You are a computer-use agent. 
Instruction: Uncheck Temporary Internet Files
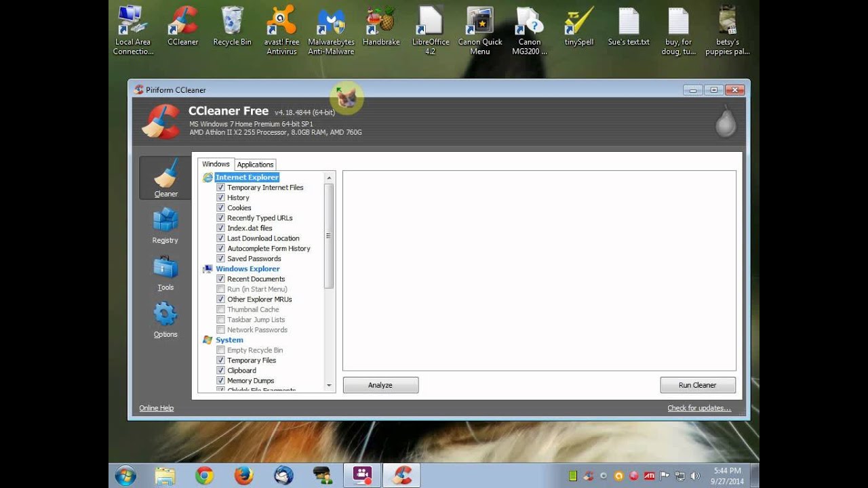pos(220,188)
